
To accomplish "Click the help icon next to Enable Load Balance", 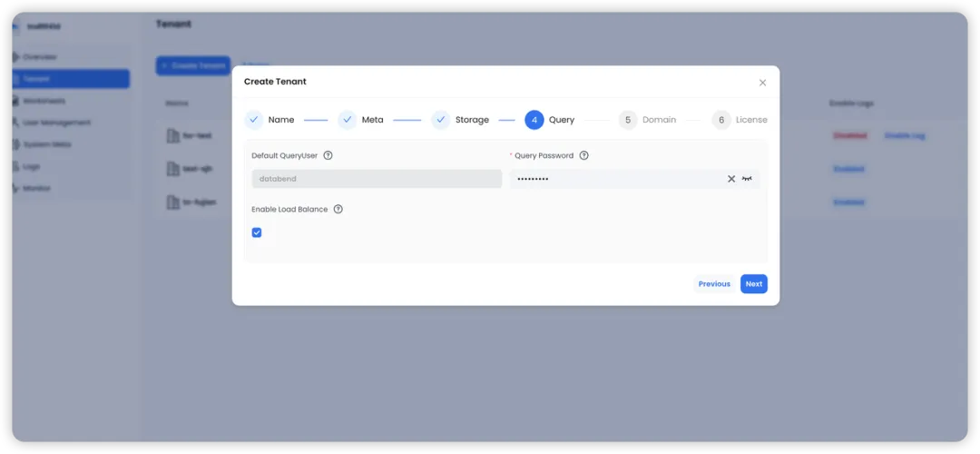I will [x=338, y=210].
